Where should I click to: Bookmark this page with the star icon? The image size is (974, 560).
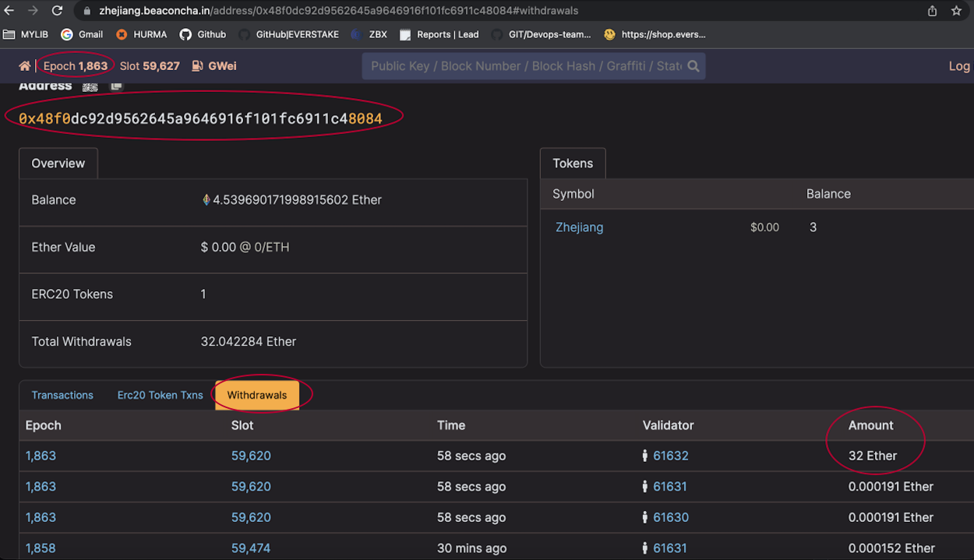point(957,11)
